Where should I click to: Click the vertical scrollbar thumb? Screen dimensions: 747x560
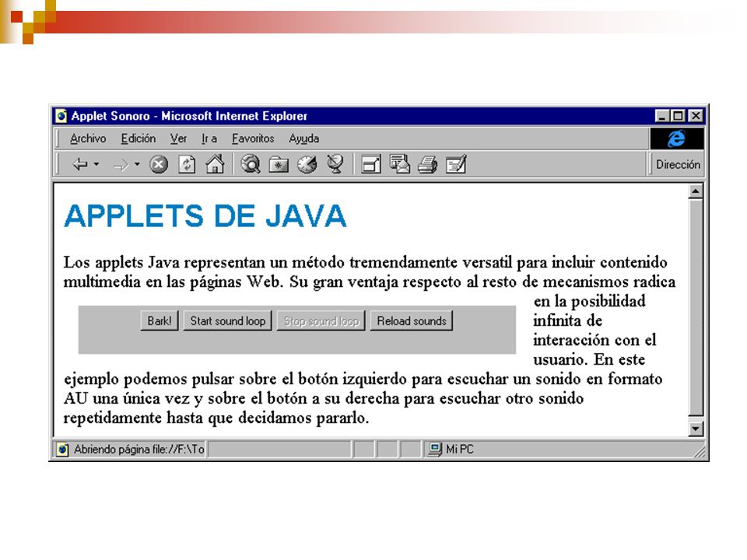(696, 308)
